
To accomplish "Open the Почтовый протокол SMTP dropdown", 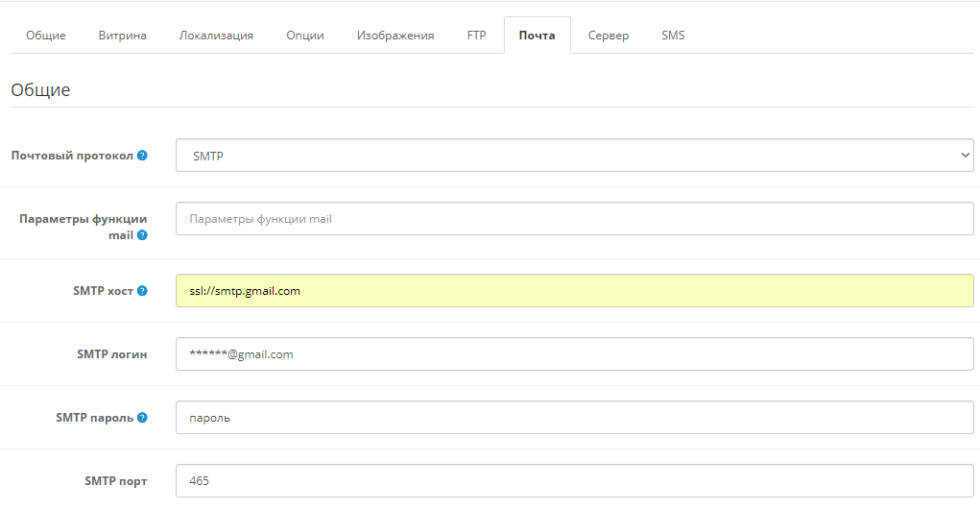I will pyautogui.click(x=574, y=156).
